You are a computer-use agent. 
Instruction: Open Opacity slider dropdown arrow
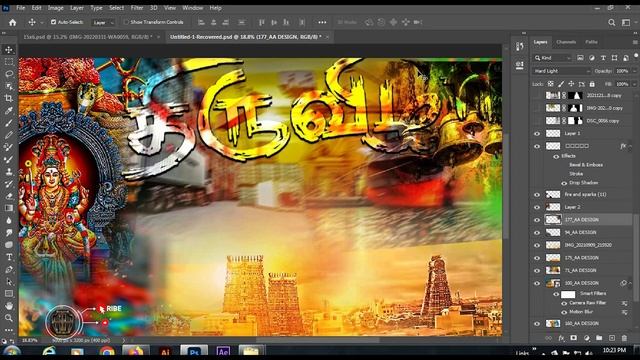click(635, 71)
